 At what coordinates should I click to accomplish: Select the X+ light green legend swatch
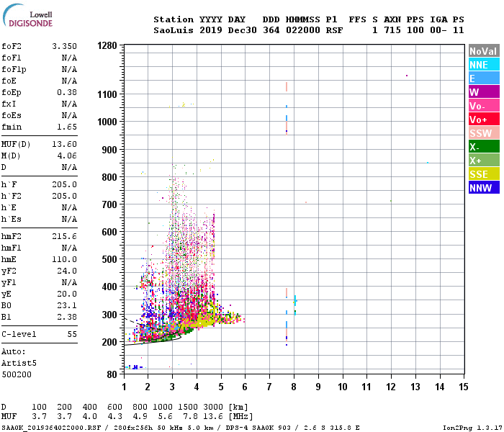pos(484,161)
